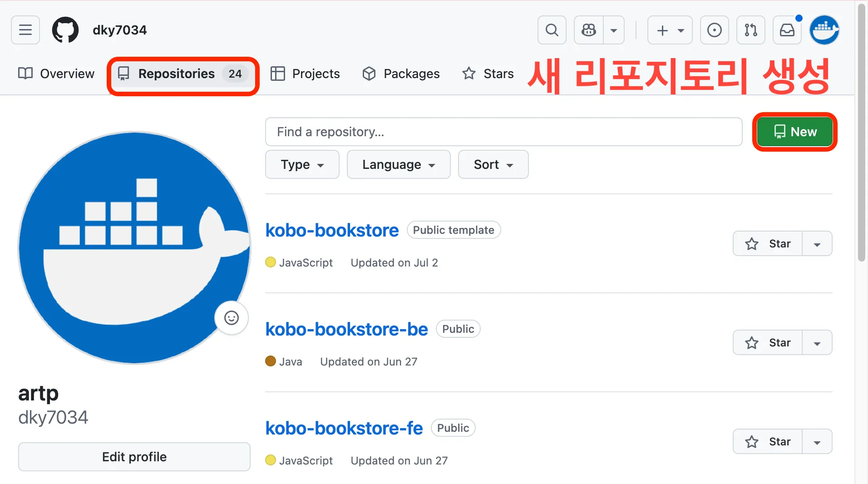Switch to the Repositories tab
This screenshot has width=868, height=484.
(x=183, y=74)
